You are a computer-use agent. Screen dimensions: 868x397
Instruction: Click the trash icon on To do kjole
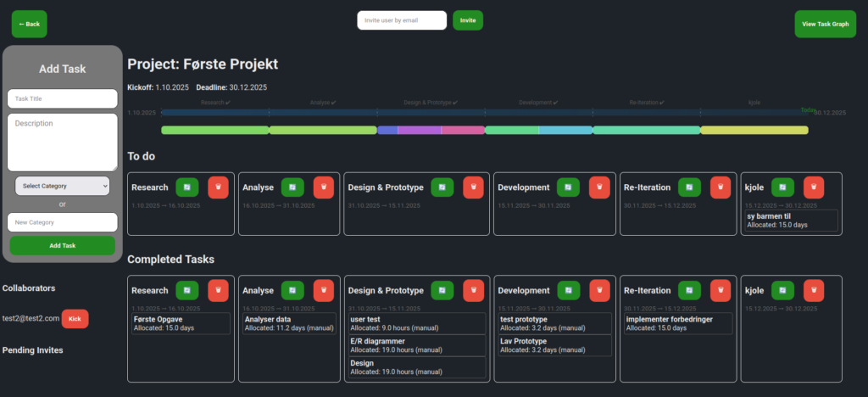pos(814,187)
